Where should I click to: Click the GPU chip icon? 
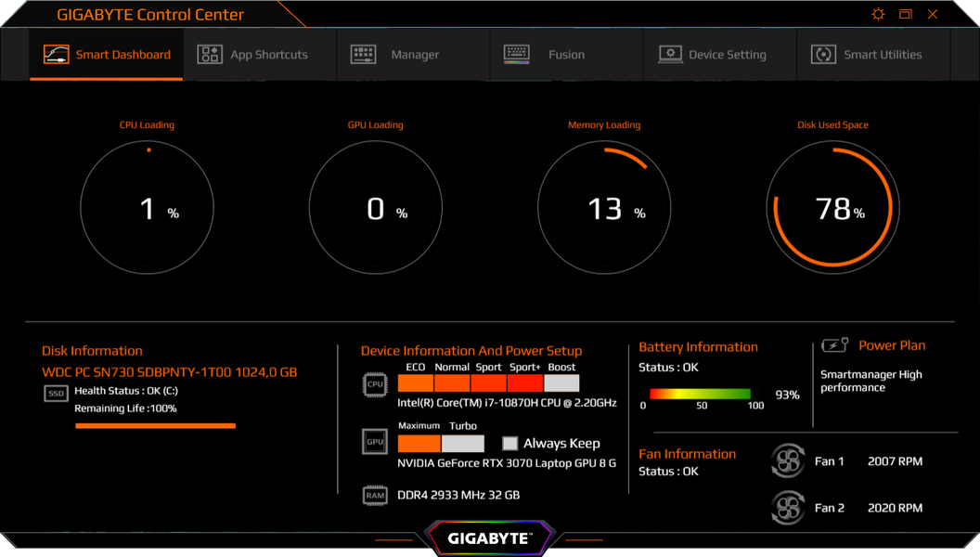coord(375,441)
